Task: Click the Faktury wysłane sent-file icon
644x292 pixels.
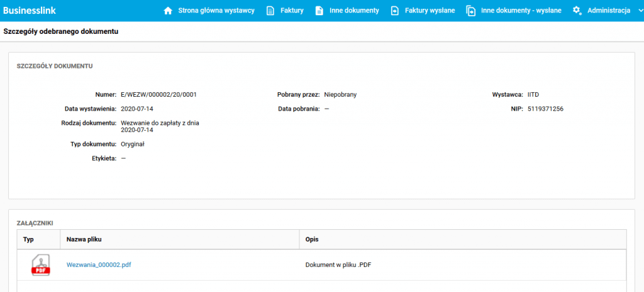Action: click(x=395, y=11)
